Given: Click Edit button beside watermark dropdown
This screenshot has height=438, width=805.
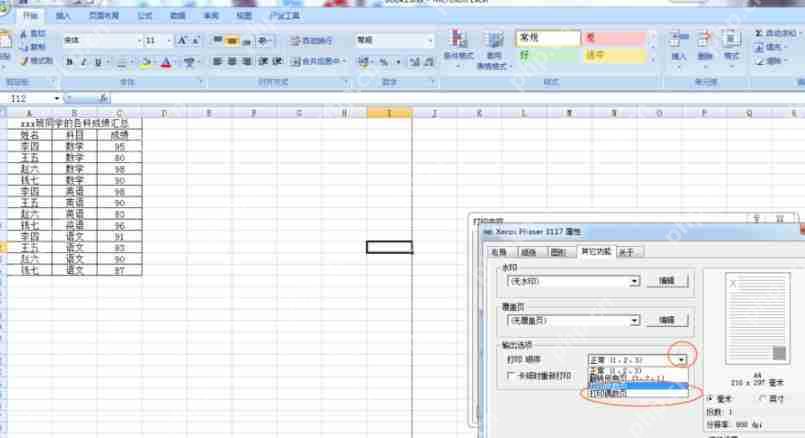Looking at the screenshot, I should [x=666, y=281].
